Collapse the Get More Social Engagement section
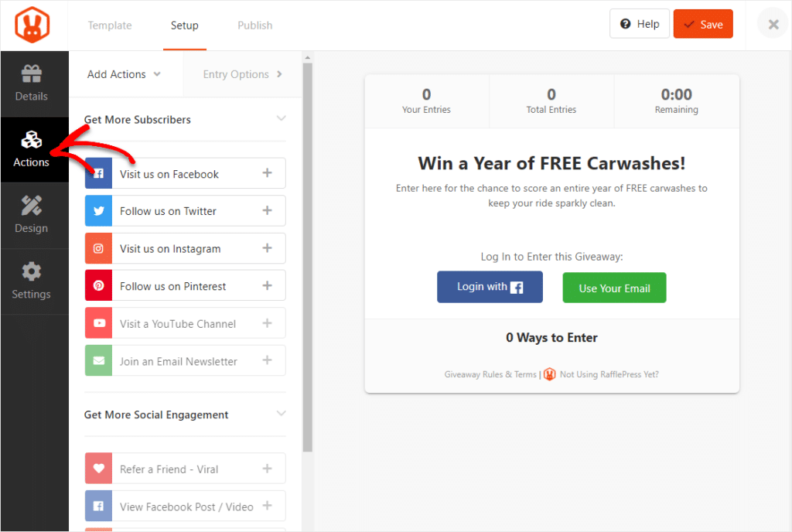This screenshot has height=532, width=792. [x=279, y=414]
